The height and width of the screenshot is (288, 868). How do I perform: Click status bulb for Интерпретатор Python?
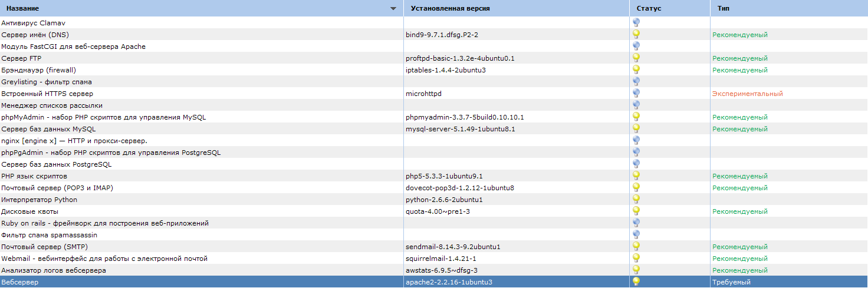click(636, 199)
